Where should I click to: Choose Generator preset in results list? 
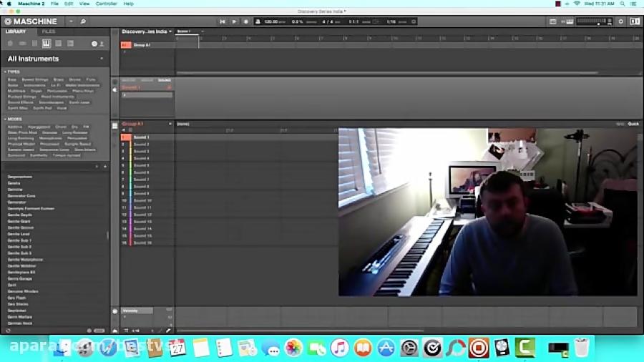click(17, 202)
